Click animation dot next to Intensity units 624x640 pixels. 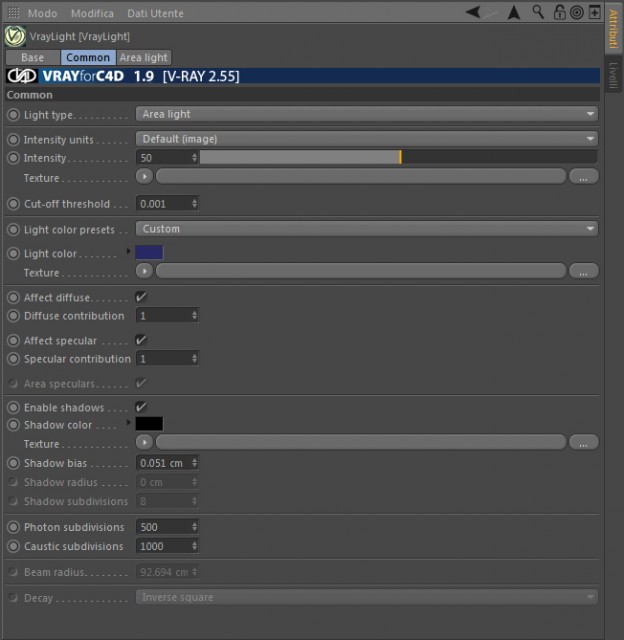pos(13,140)
